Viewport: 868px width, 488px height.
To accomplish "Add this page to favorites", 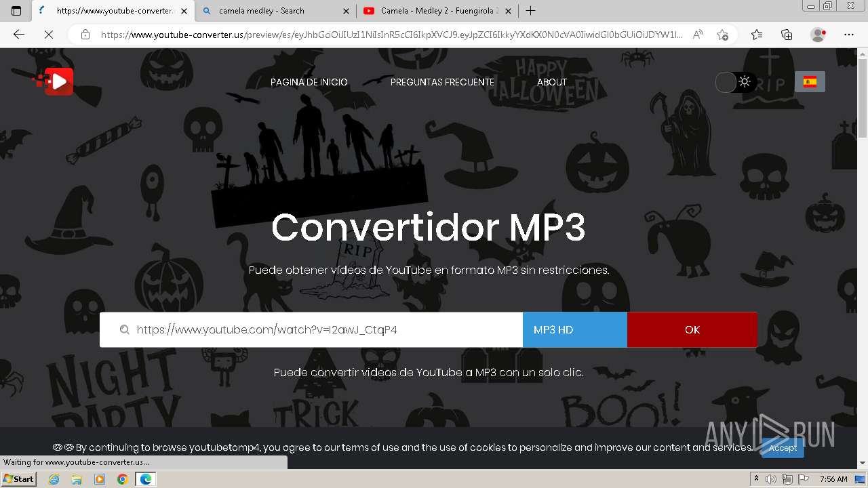I will (x=722, y=35).
